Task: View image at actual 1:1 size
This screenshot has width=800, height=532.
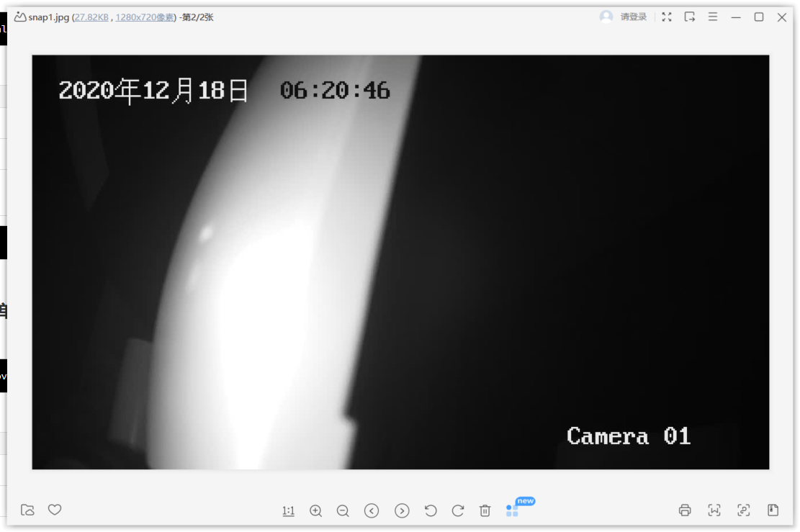Action: (288, 510)
